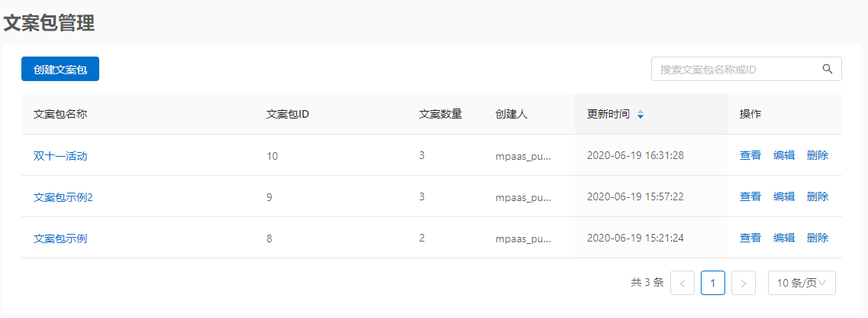The image size is (868, 318).
Task: Go to previous page arrow
Action: pos(682,283)
